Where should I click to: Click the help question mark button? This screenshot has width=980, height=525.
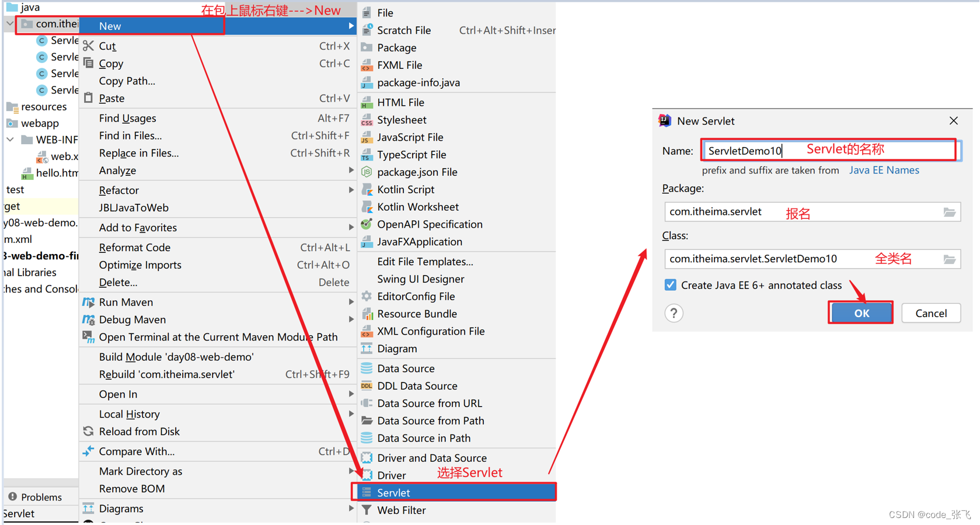click(x=674, y=313)
